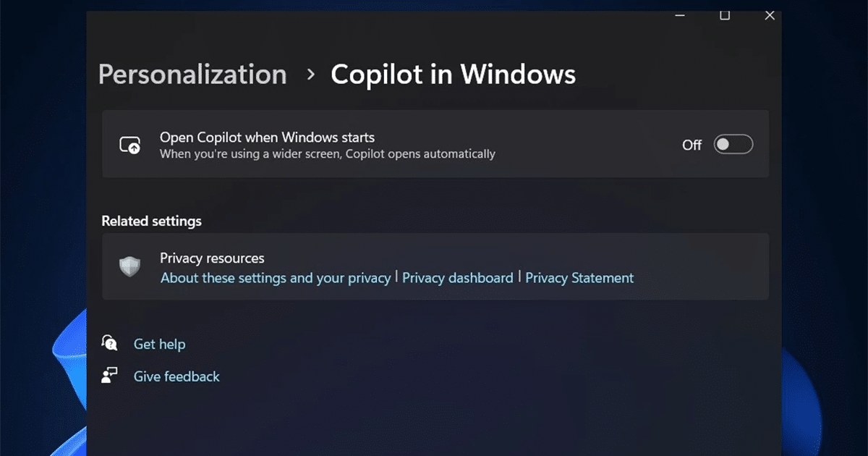Toggle the Off switch for Copilot startup
Viewport: 868px width, 456px height.
(733, 144)
